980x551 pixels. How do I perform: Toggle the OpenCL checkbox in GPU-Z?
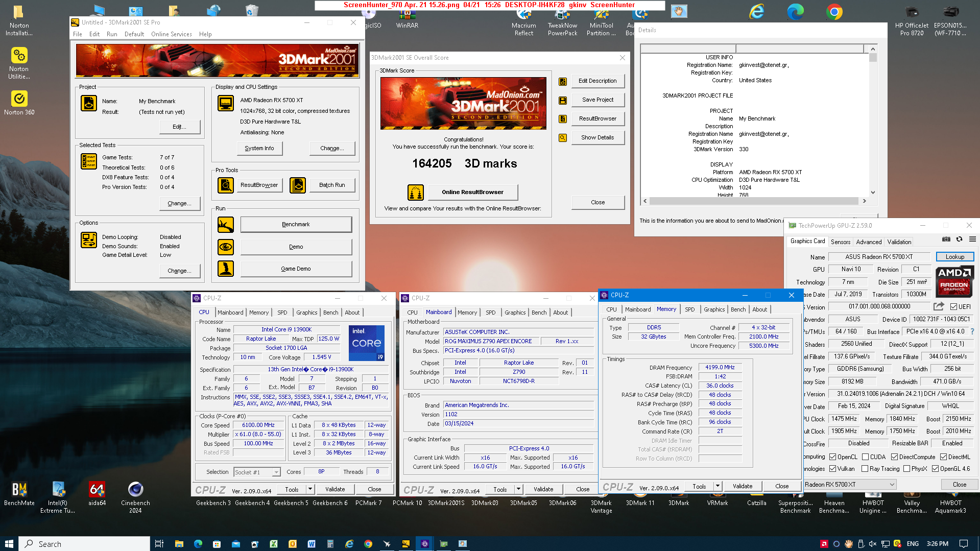(833, 457)
